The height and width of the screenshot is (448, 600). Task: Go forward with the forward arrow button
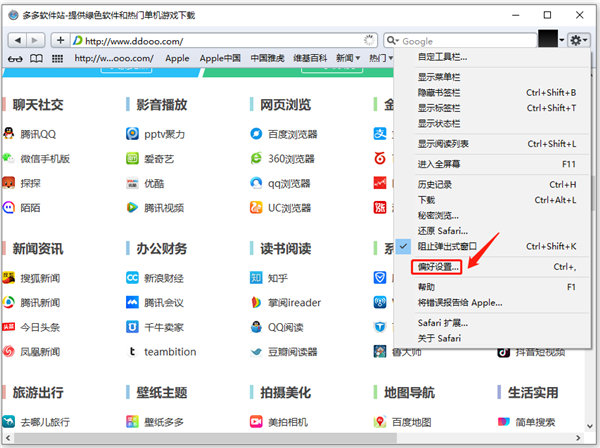[x=35, y=40]
